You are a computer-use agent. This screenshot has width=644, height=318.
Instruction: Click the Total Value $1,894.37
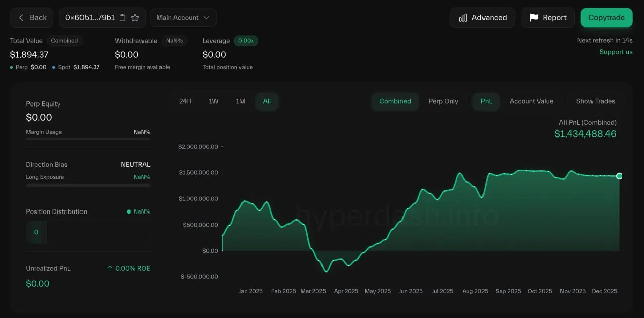tap(29, 54)
